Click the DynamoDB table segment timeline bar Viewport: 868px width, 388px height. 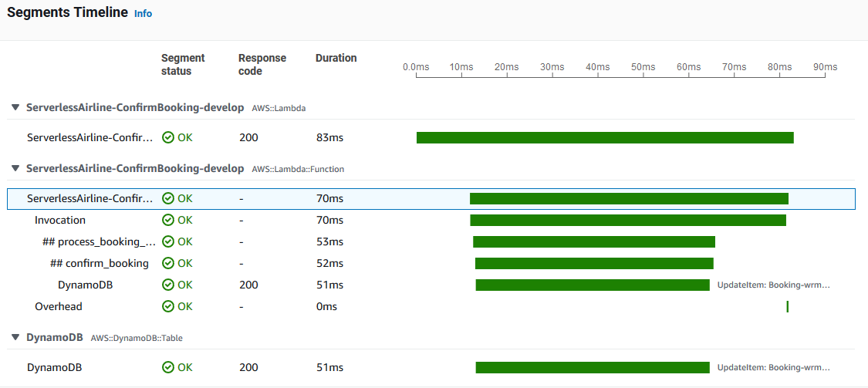[x=592, y=367]
